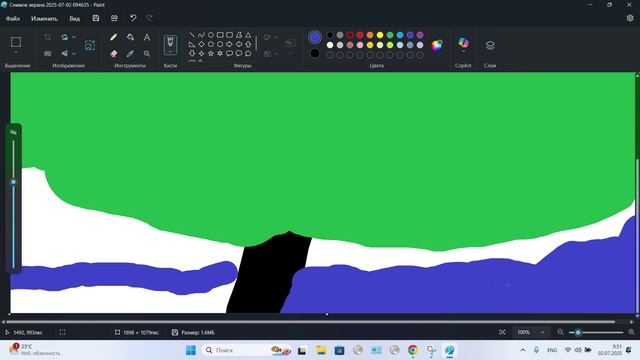Screen dimensions: 640x360
Task: Select the Pencil tool
Action: 113,37
